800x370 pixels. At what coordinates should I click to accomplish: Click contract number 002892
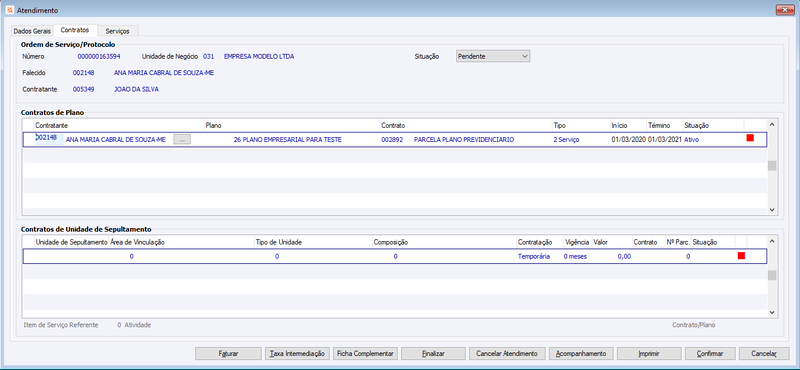391,139
